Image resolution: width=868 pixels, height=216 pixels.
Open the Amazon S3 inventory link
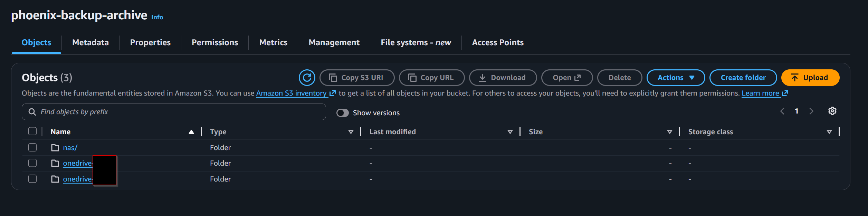(x=292, y=93)
